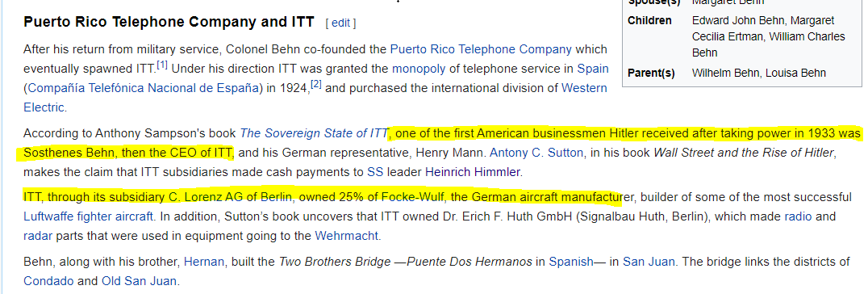Viewport: 868px width, 294px height.
Task: Go to the San Juan article
Action: [649, 261]
